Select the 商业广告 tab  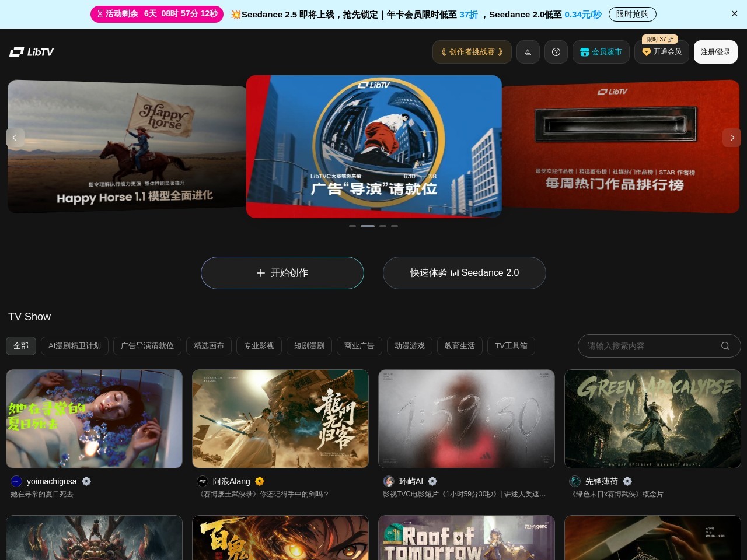(x=359, y=346)
